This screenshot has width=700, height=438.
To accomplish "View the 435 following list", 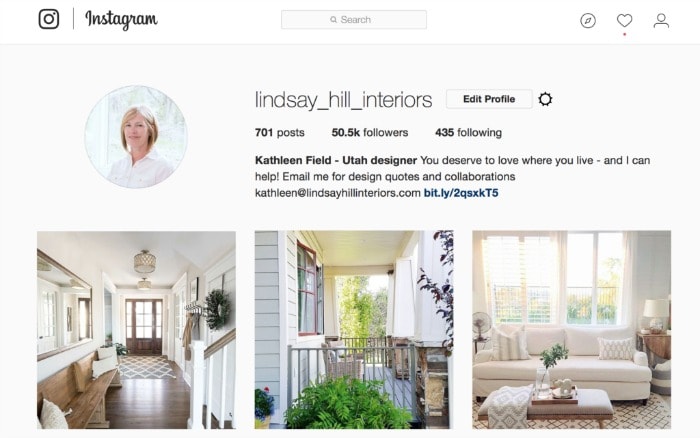I will tap(468, 133).
